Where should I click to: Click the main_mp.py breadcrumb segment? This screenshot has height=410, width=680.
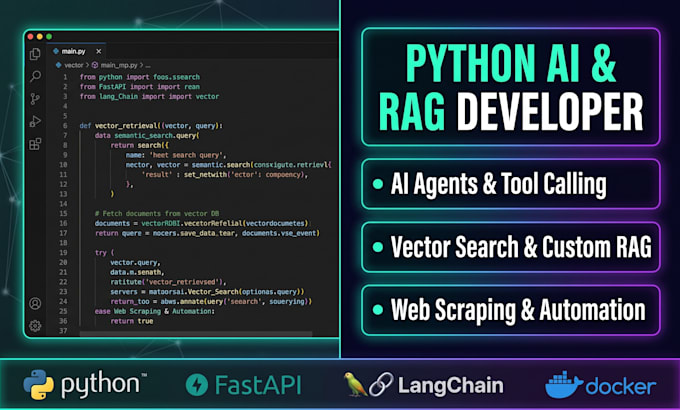(x=119, y=65)
